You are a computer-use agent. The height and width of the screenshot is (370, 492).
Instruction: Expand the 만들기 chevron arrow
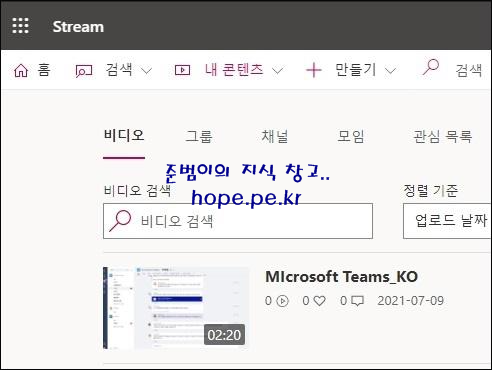390,71
